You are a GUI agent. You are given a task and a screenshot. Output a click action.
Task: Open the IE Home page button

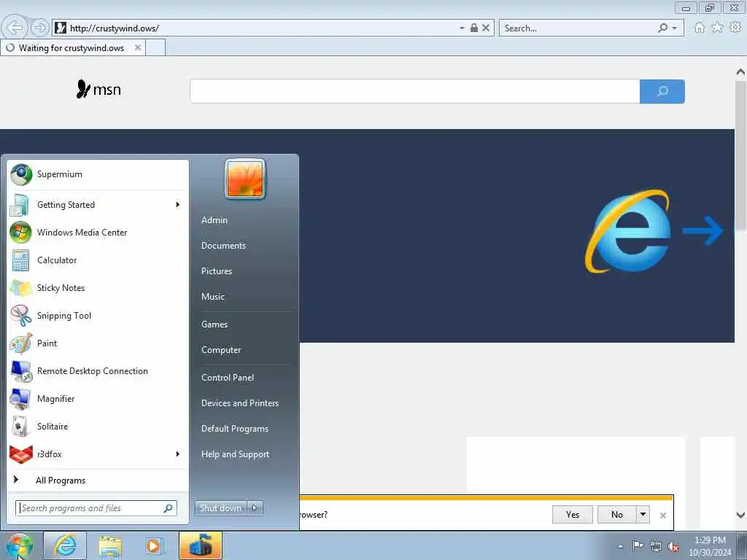(x=699, y=28)
